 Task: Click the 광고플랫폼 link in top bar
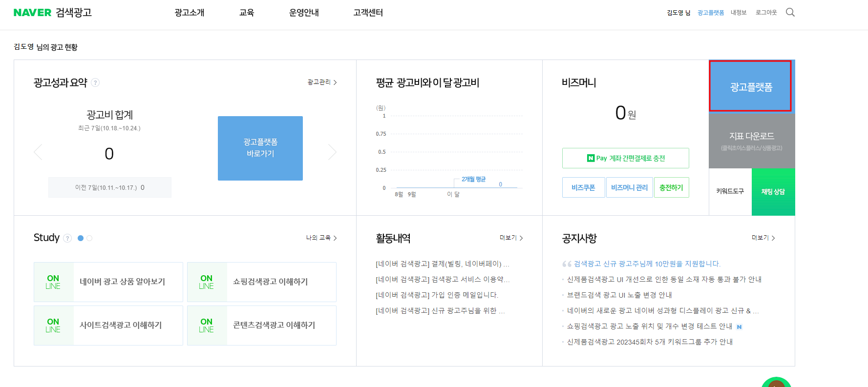tap(711, 13)
